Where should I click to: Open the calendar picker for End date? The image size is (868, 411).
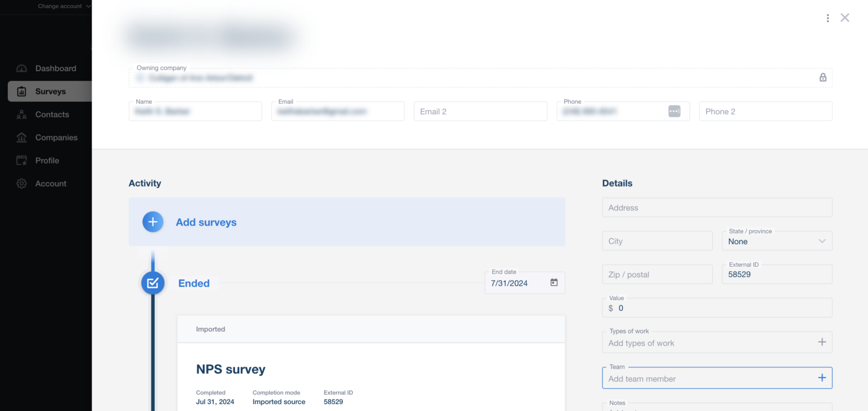[x=553, y=283]
